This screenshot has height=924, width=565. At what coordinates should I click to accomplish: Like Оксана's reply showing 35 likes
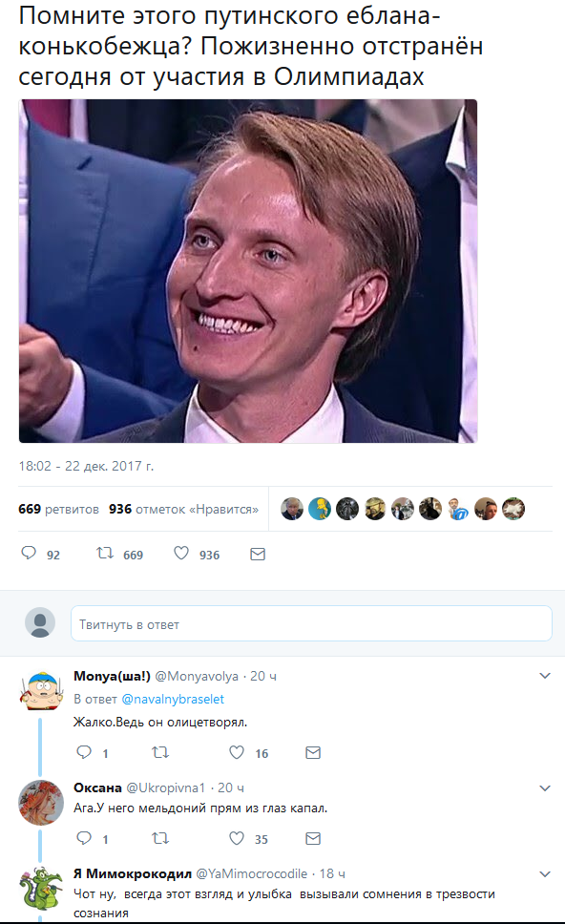click(x=237, y=838)
